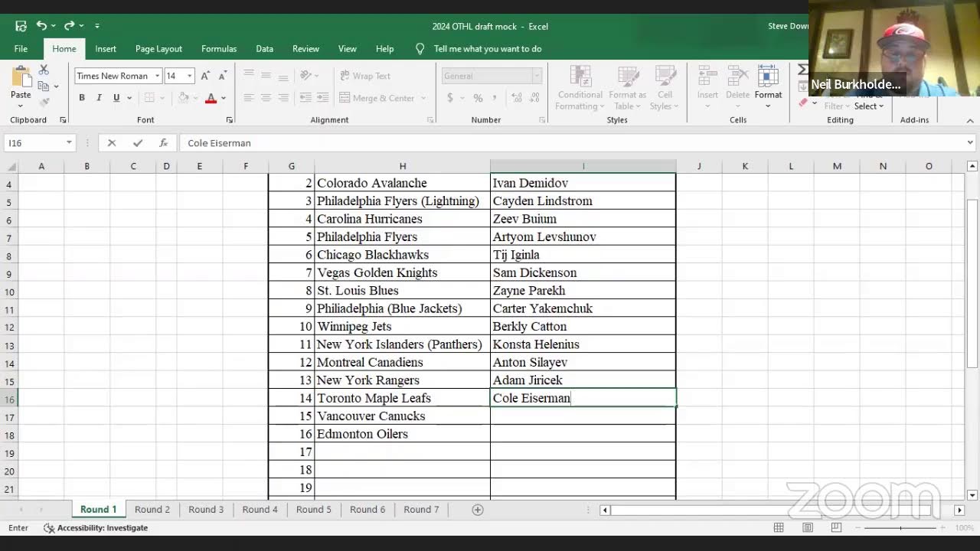Screen dimensions: 980x551
Task: Open the Select dropdown in Editing group
Action: 869,106
